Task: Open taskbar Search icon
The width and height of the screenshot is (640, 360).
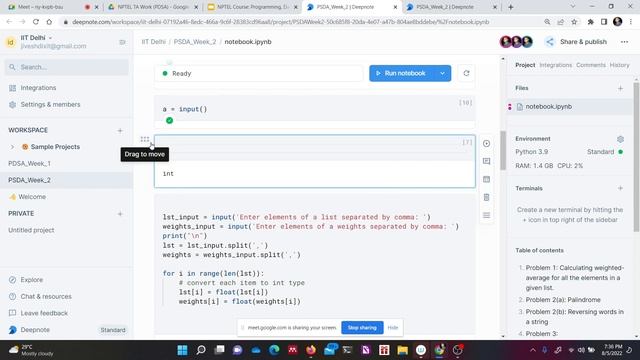Action: click(201, 350)
